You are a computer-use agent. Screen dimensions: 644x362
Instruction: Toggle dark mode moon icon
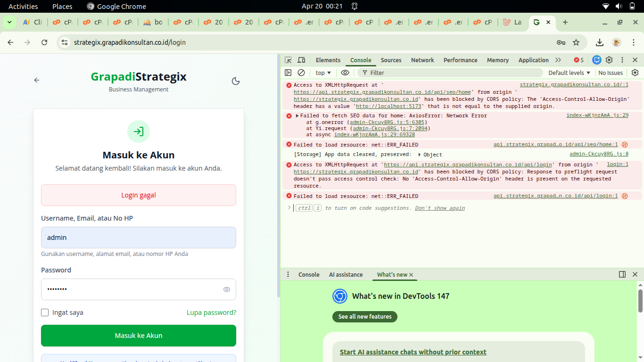(x=236, y=81)
